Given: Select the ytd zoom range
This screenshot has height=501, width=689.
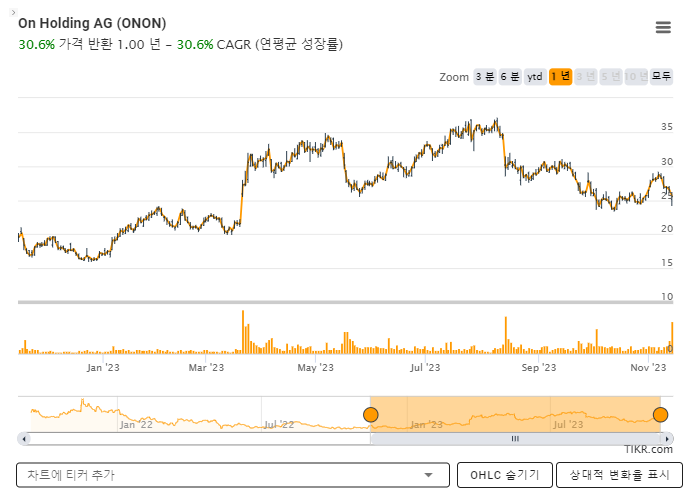Looking at the screenshot, I should coord(535,77).
